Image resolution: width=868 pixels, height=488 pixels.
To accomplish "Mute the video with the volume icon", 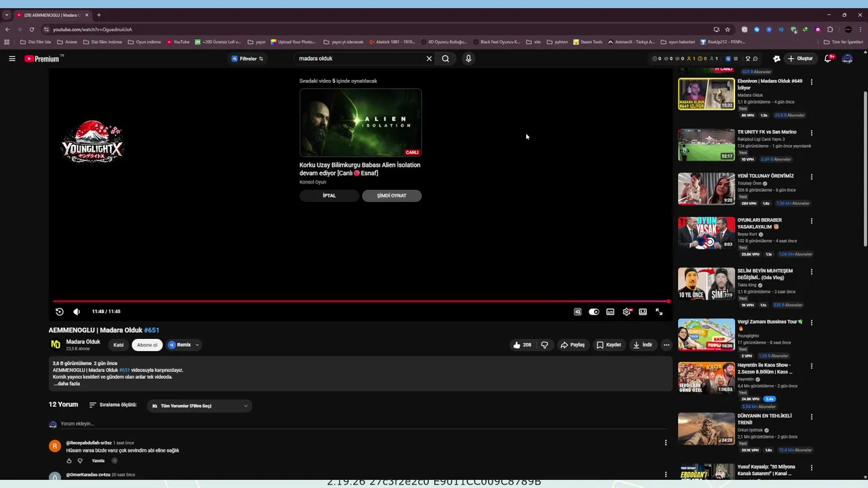I will [77, 312].
